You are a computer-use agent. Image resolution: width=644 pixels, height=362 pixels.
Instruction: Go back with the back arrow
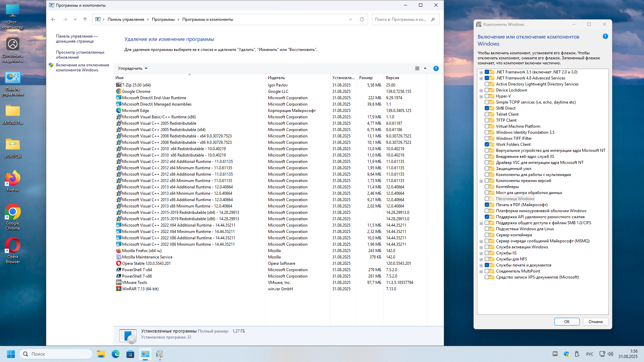[x=53, y=19]
